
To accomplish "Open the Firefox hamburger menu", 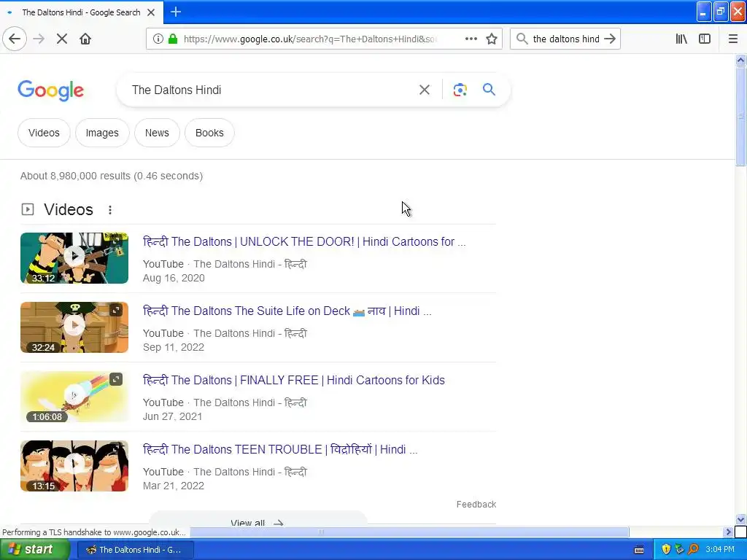I will tap(733, 39).
